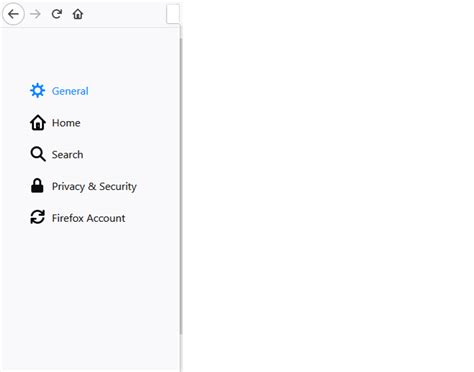Focus the address bar field
This screenshot has width=474, height=372.
tap(173, 14)
